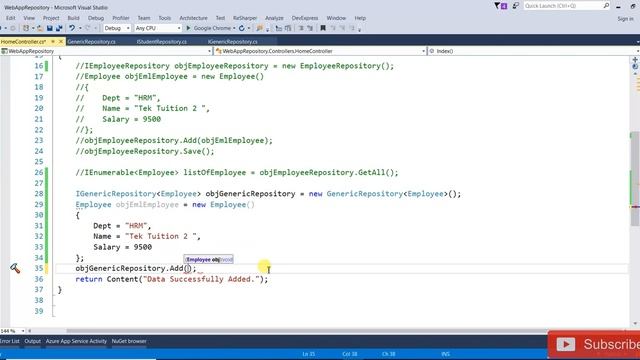Screen dimensions: 640x360
Task: Click the Save All toolbar icon
Action: 59,28
